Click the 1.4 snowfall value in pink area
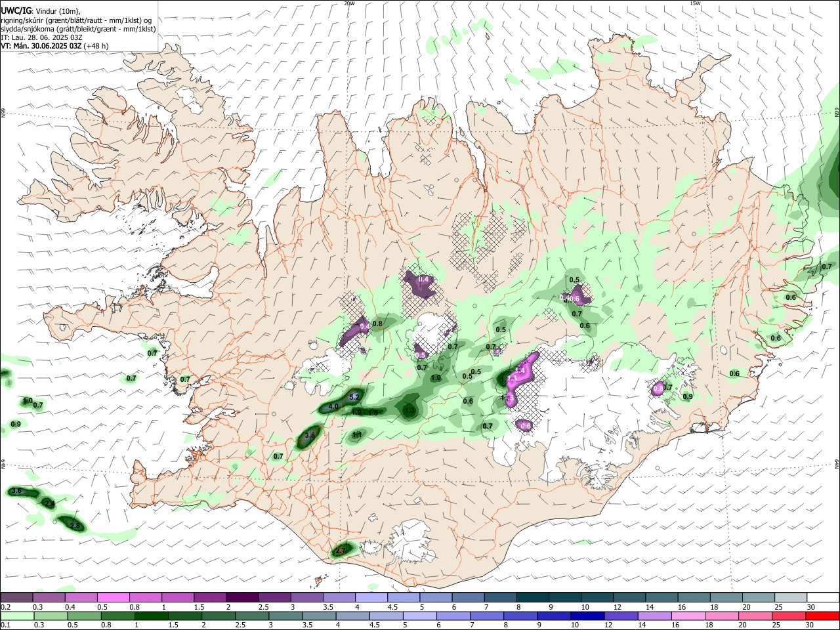 519,371
